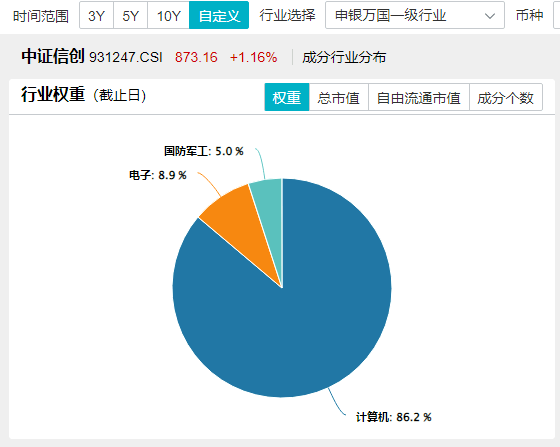
Task: Click the 中证信创 index name
Action: point(53,56)
